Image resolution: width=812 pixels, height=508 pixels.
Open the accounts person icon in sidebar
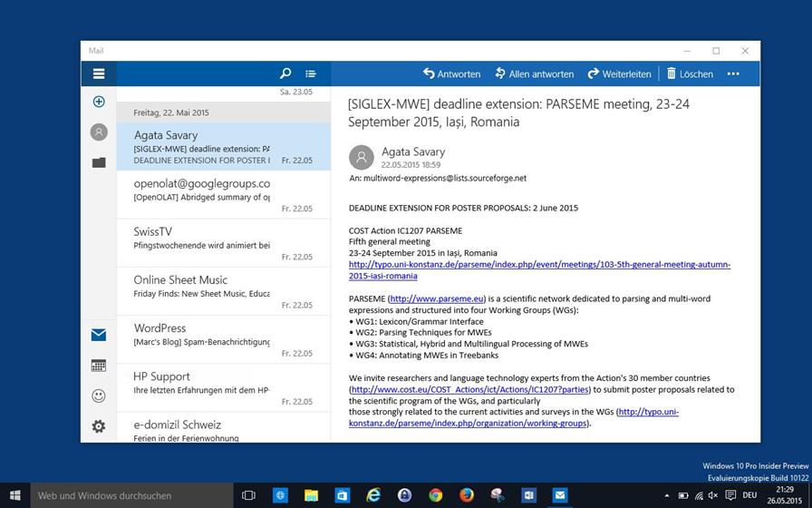(x=99, y=132)
